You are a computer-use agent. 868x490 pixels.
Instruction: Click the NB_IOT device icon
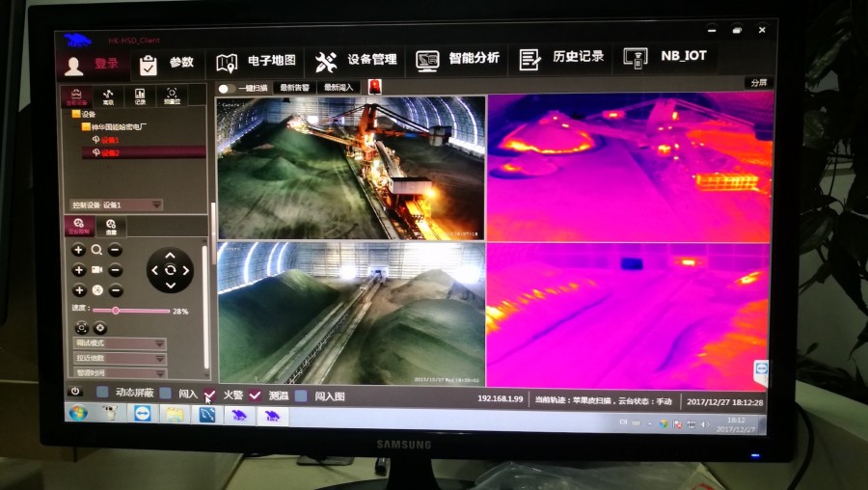(x=636, y=58)
